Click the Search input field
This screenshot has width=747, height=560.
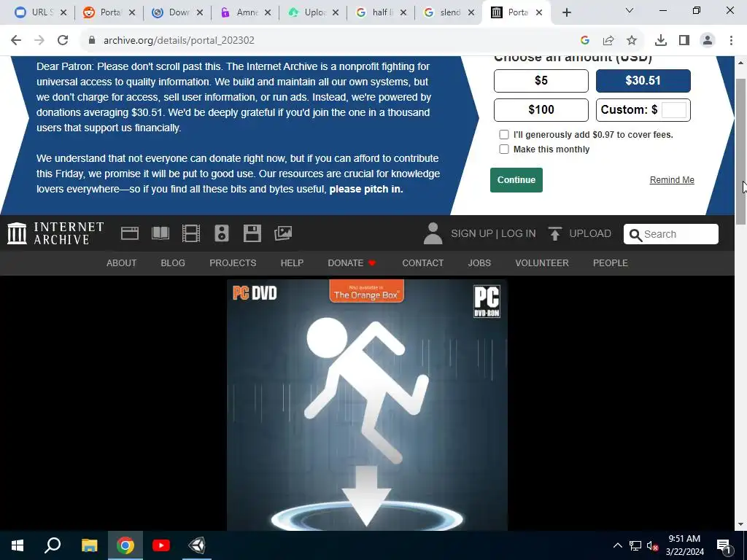(x=671, y=234)
